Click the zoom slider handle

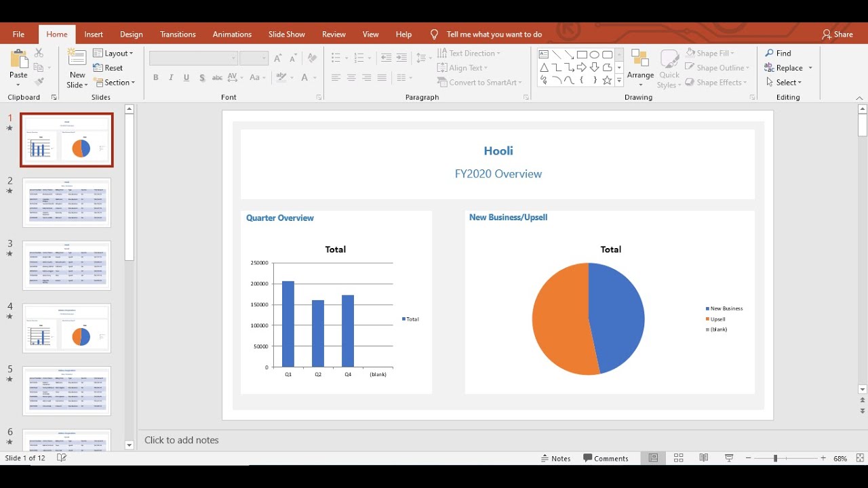click(775, 459)
